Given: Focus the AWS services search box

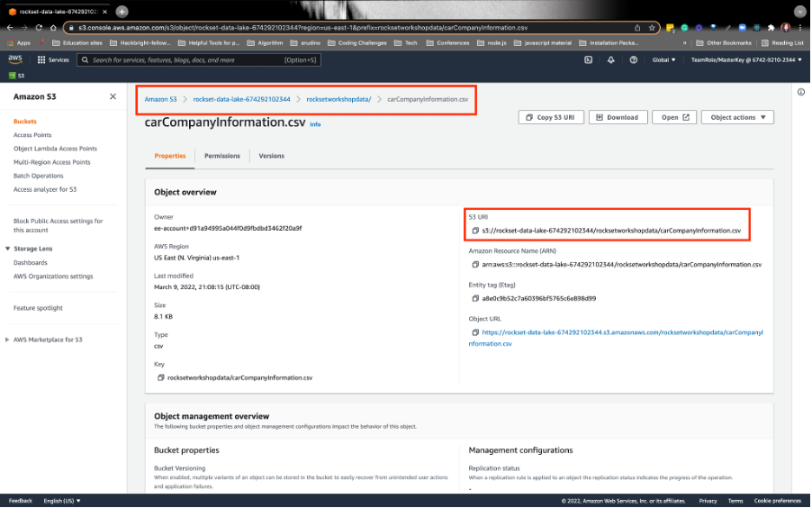Looking at the screenshot, I should pos(199,60).
